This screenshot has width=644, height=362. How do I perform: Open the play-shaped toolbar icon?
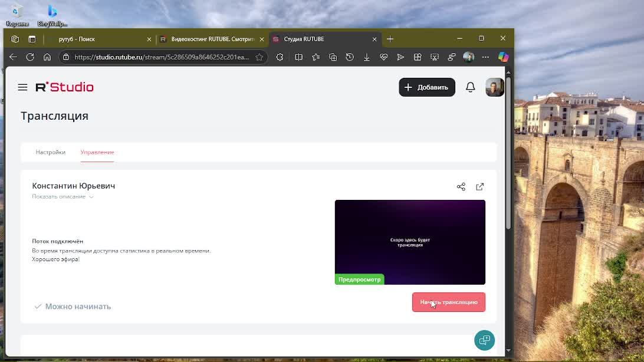click(x=400, y=57)
